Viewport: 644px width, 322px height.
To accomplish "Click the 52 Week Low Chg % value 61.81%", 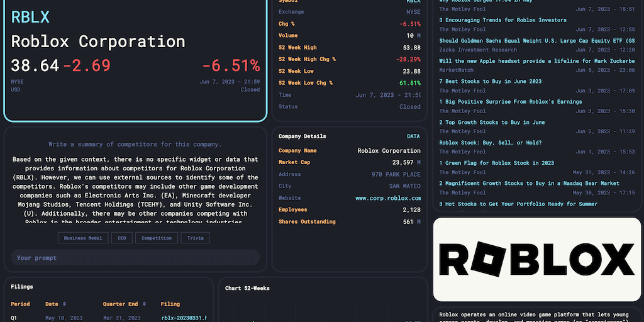I will point(410,84).
